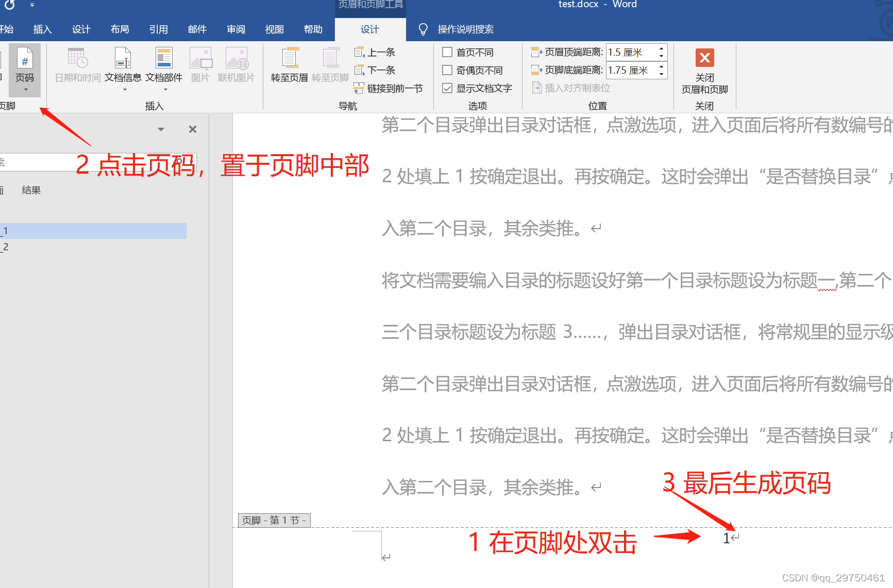This screenshot has height=588, width=893.
Task: Select search result item _1
Action: pyautogui.click(x=93, y=231)
